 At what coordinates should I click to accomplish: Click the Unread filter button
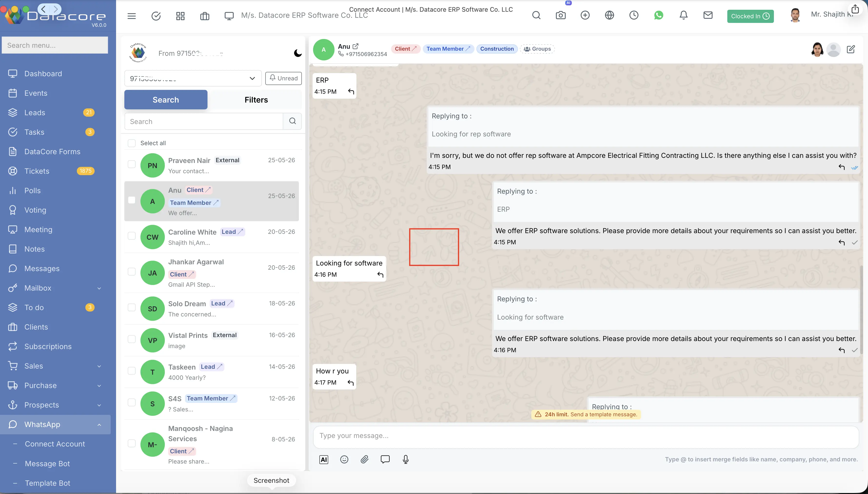[x=283, y=78]
